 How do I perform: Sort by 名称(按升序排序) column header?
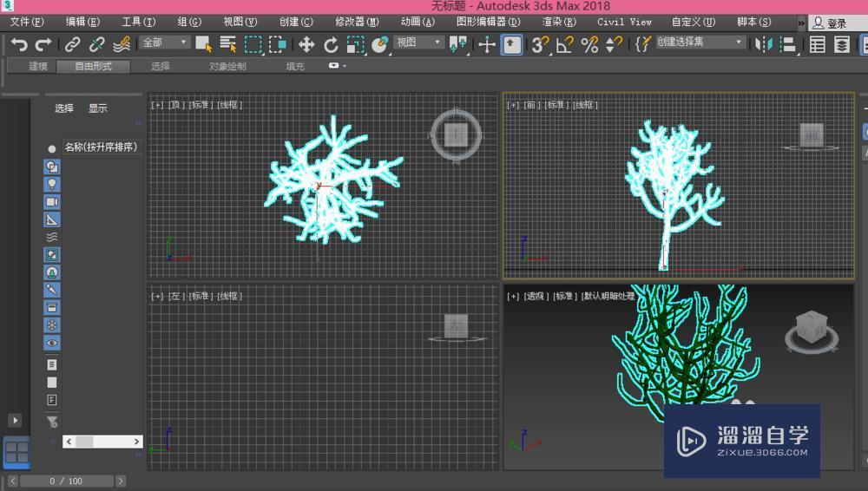tap(101, 147)
